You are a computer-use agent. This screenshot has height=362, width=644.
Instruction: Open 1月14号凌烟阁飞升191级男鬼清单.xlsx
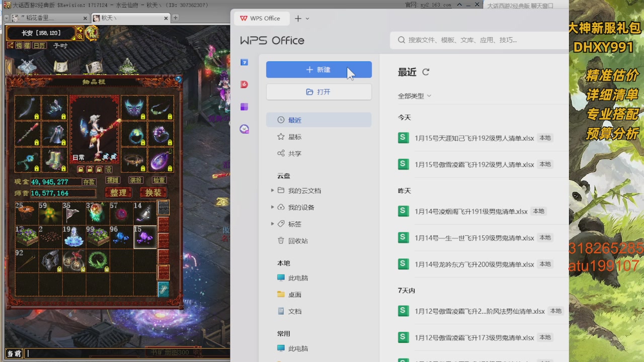point(471,212)
